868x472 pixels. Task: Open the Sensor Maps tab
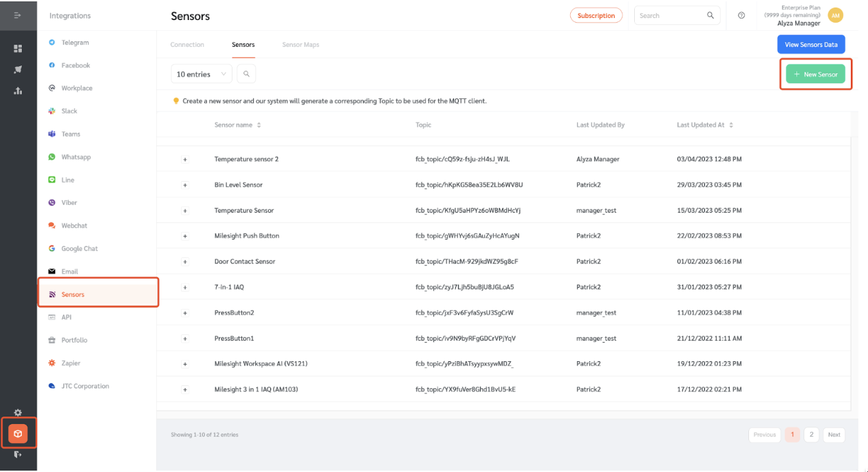[301, 44]
